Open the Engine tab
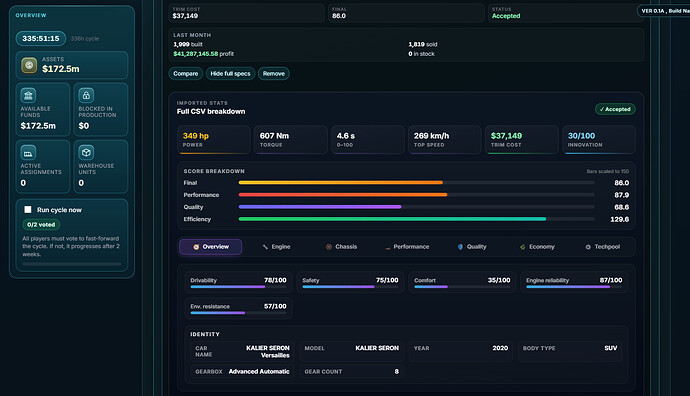 click(x=276, y=247)
